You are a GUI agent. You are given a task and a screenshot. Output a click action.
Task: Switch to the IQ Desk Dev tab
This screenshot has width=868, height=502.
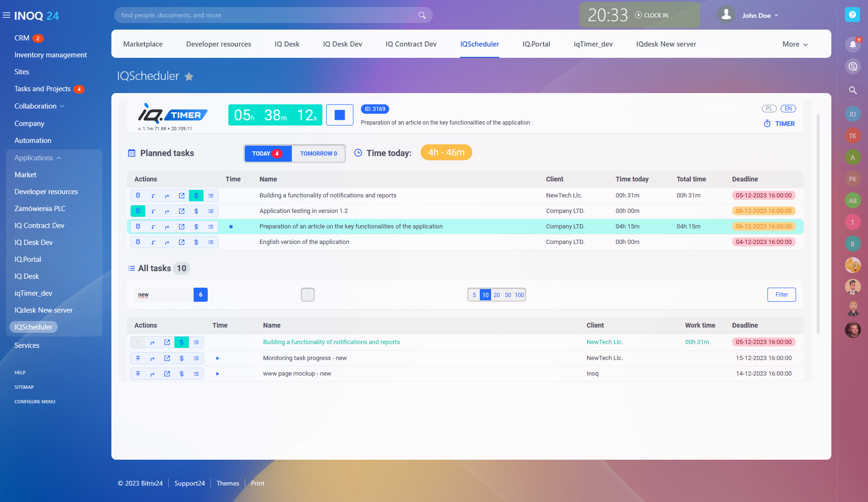click(x=342, y=44)
